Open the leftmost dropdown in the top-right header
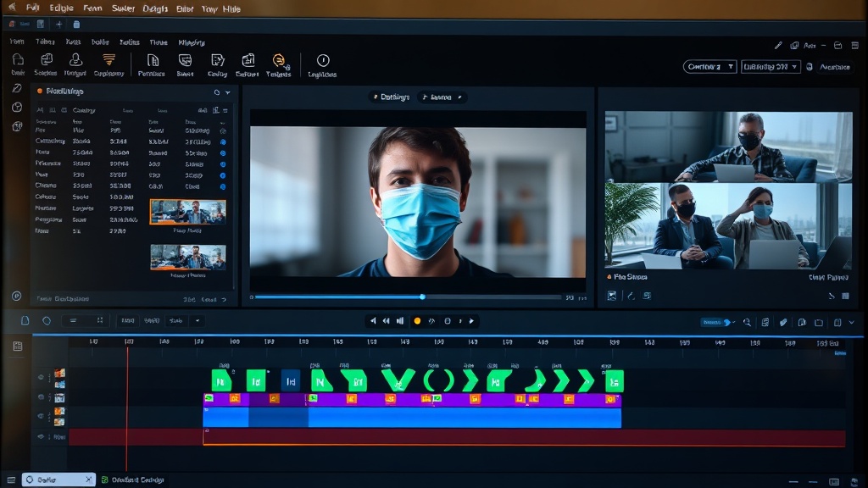Image resolution: width=868 pixels, height=488 pixels. click(x=709, y=68)
